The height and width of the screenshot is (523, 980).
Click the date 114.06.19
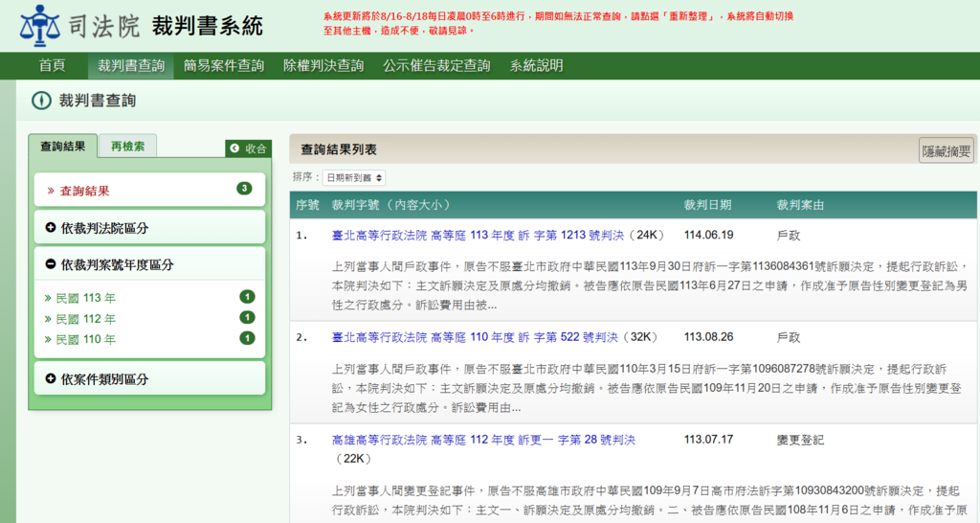point(709,236)
